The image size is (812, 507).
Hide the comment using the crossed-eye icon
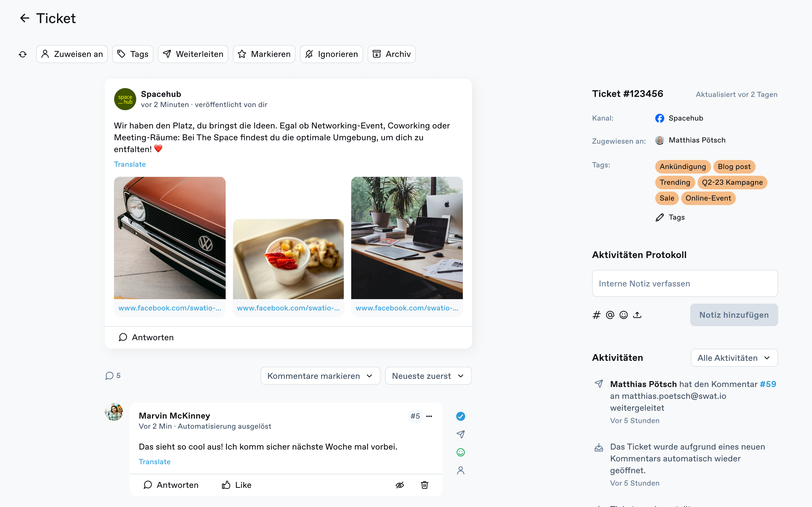[400, 485]
